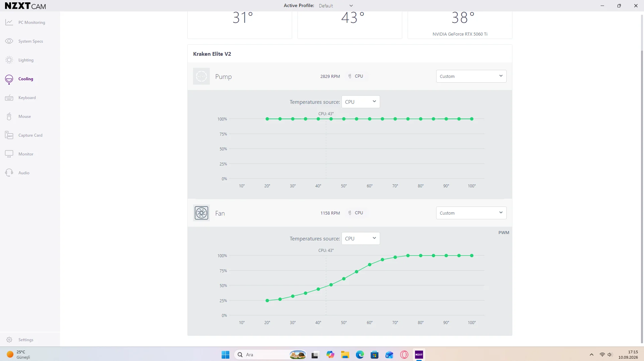The height and width of the screenshot is (361, 644).
Task: Open the Lighting sun icon
Action: [9, 60]
